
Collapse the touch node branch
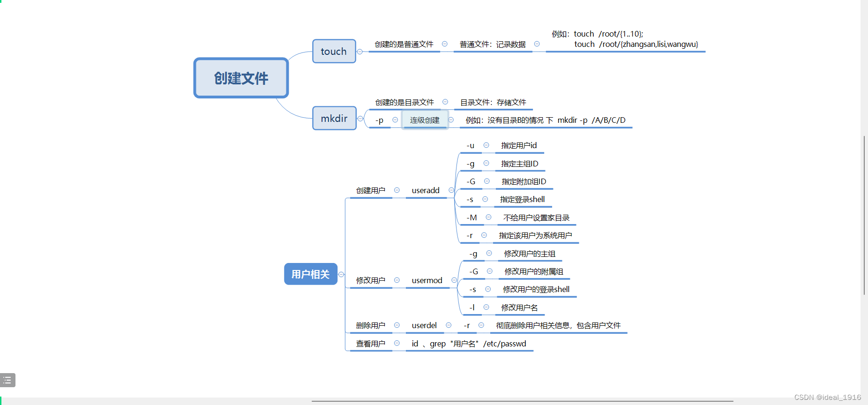[x=360, y=52]
